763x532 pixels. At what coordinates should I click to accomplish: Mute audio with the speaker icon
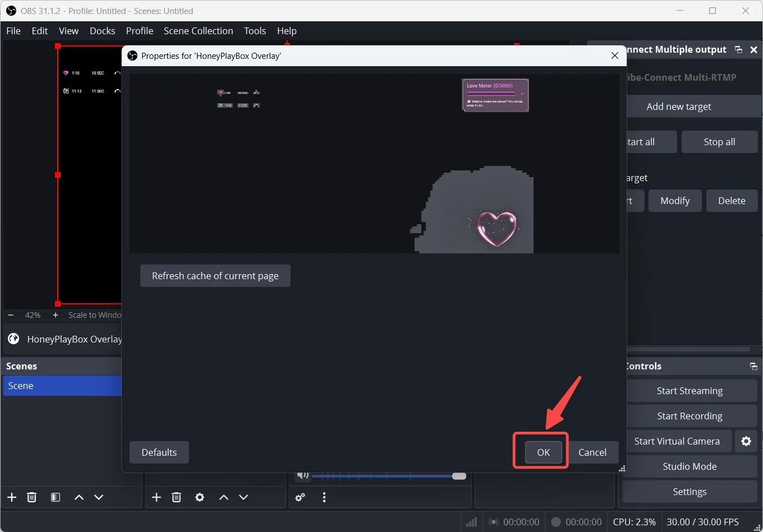(302, 475)
